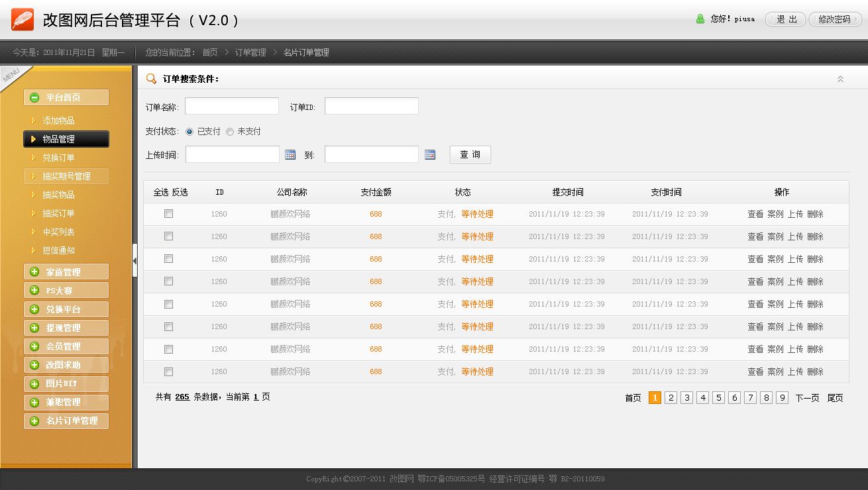This screenshot has width=868, height=490.
Task: Jump to page 2 in the pagination
Action: [x=671, y=397]
